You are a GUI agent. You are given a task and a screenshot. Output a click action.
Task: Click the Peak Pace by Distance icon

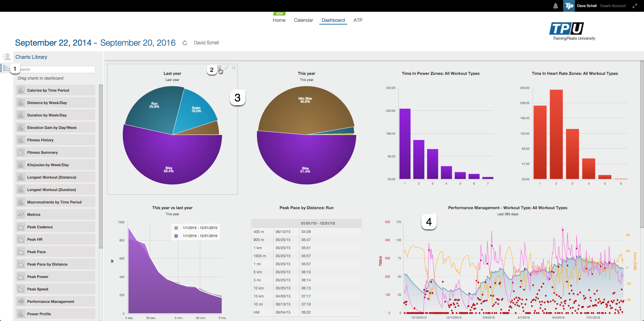tap(21, 264)
